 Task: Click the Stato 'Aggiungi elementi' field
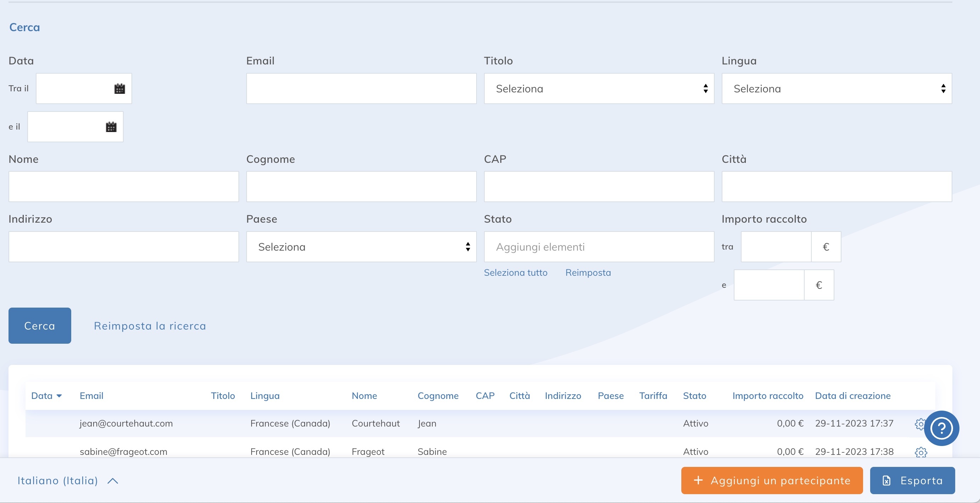point(599,247)
